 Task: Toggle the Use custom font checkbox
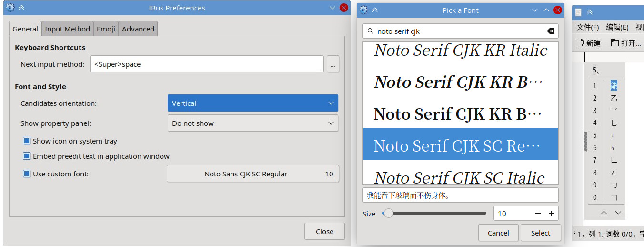coord(27,174)
